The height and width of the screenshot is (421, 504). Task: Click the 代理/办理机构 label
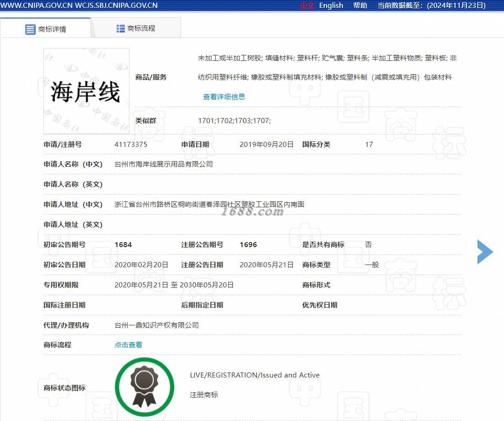[x=66, y=325]
